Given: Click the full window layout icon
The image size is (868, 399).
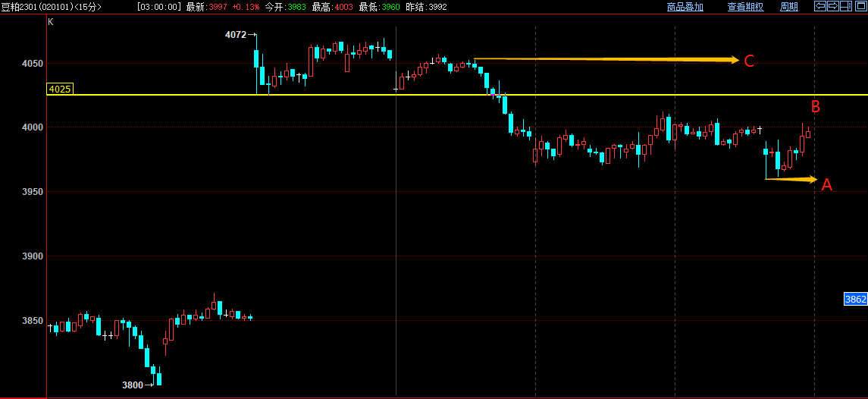Looking at the screenshot, I should pos(861,6).
